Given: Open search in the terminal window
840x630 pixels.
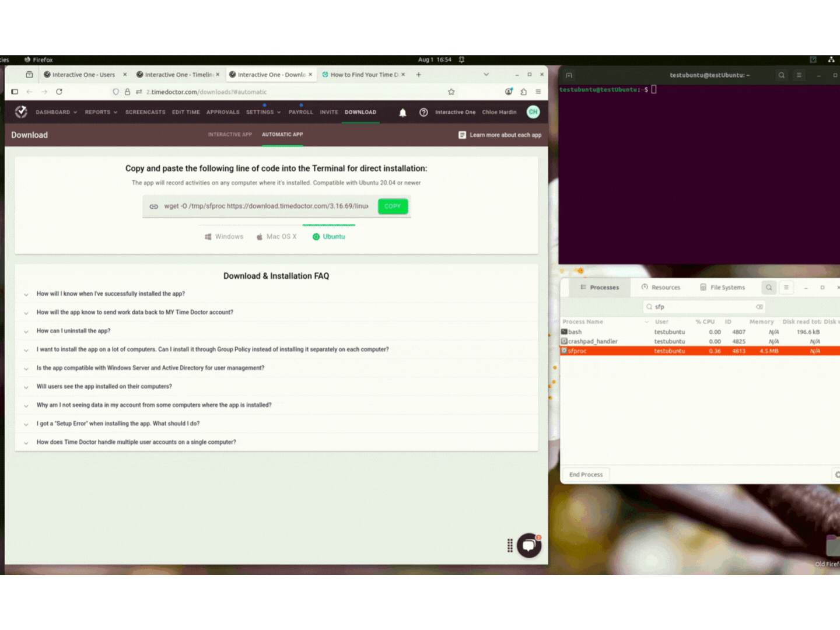Looking at the screenshot, I should click(x=781, y=75).
